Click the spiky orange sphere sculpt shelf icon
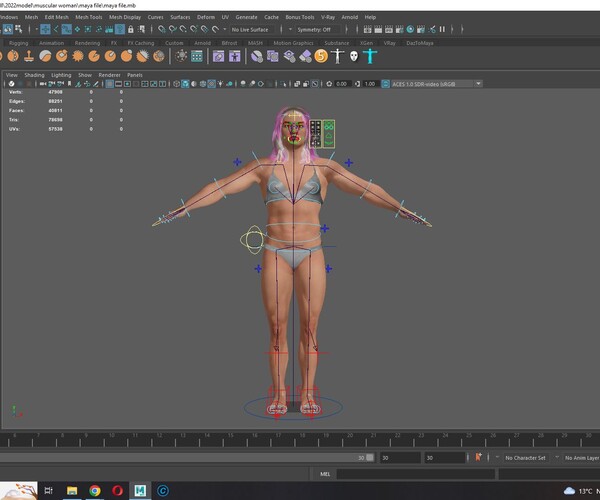The width and height of the screenshot is (600, 500). tap(78, 56)
